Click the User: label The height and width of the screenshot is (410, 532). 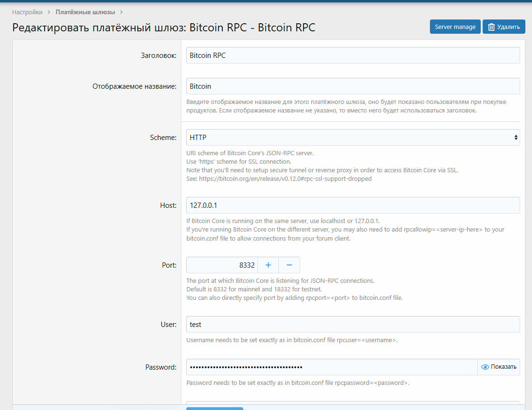pos(169,325)
